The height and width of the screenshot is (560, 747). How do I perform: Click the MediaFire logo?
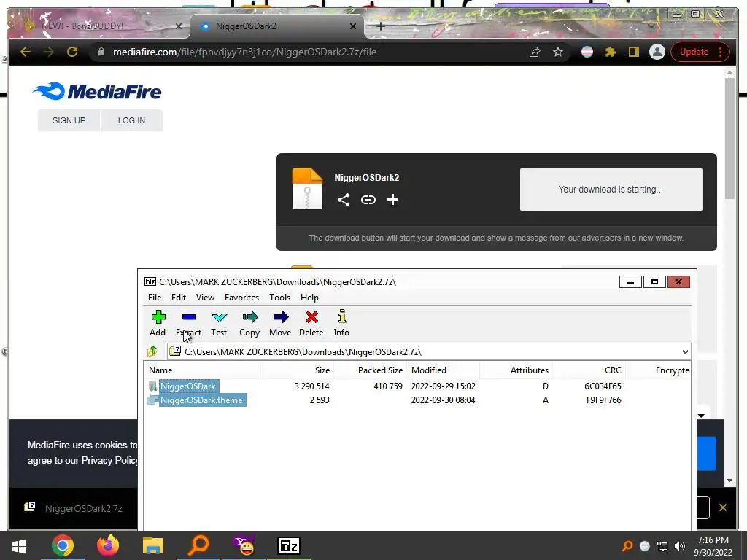(97, 91)
